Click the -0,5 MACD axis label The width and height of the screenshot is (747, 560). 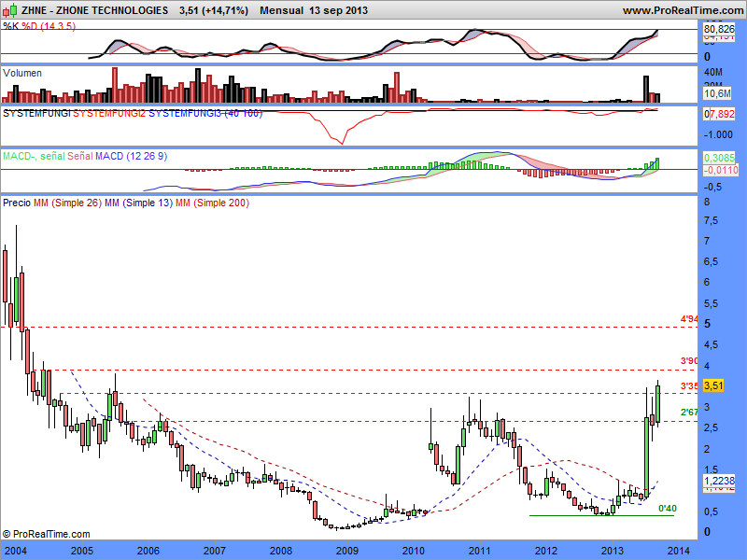[712, 188]
